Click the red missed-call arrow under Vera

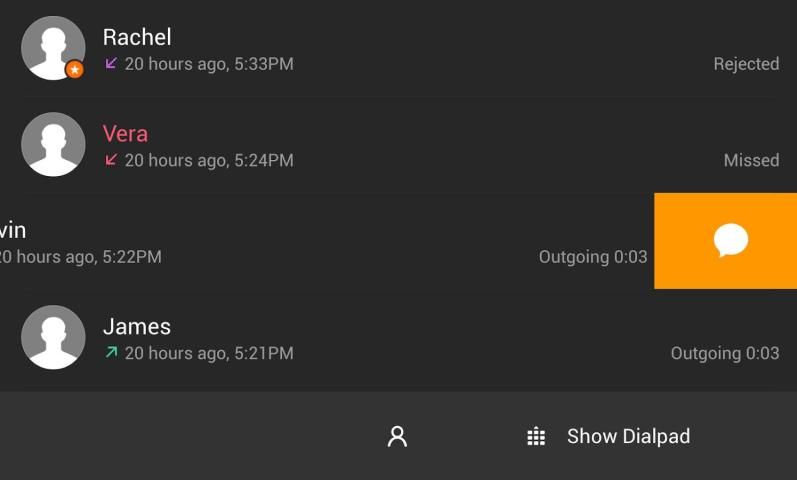click(x=111, y=160)
